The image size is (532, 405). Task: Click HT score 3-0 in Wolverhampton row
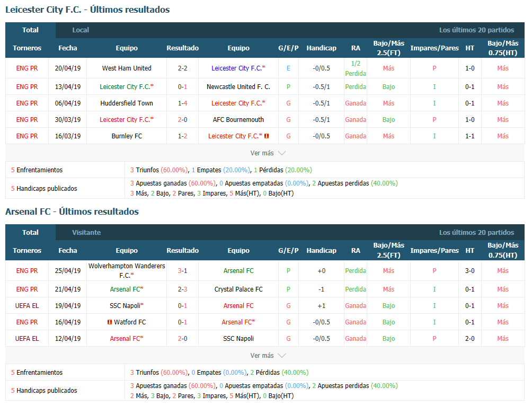470,270
